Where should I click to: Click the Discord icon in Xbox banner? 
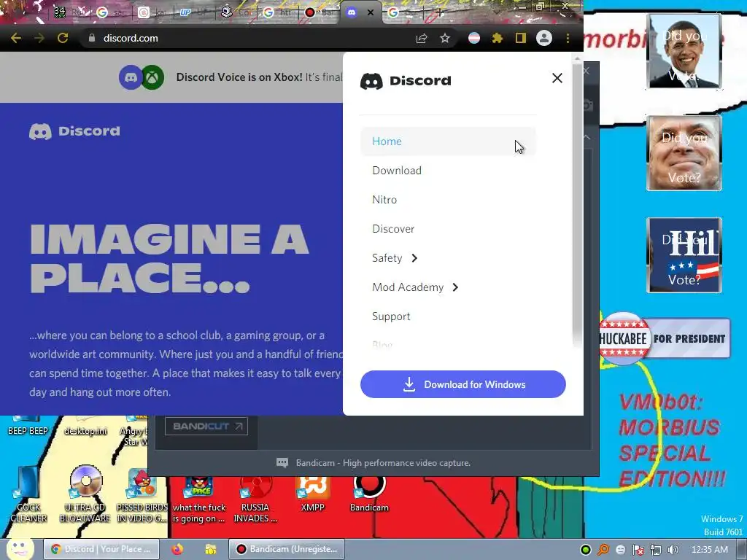(x=131, y=77)
